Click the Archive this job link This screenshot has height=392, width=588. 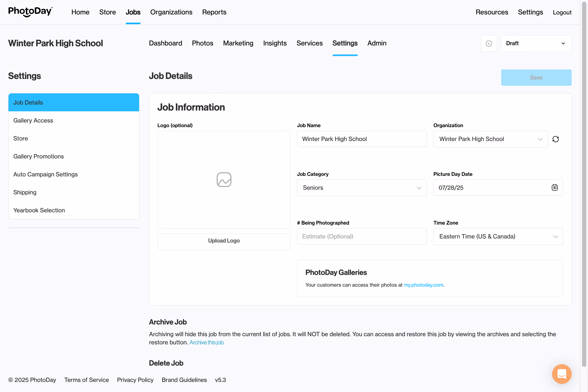click(x=207, y=342)
